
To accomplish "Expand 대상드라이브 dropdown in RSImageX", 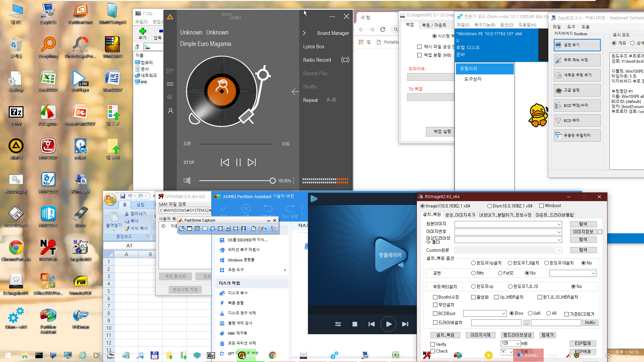I will click(x=559, y=240).
